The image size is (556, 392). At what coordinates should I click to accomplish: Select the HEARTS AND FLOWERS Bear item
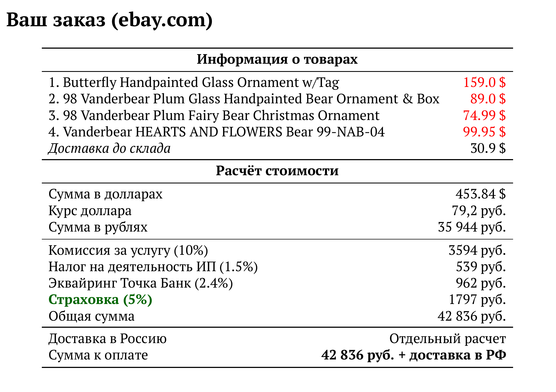216,132
